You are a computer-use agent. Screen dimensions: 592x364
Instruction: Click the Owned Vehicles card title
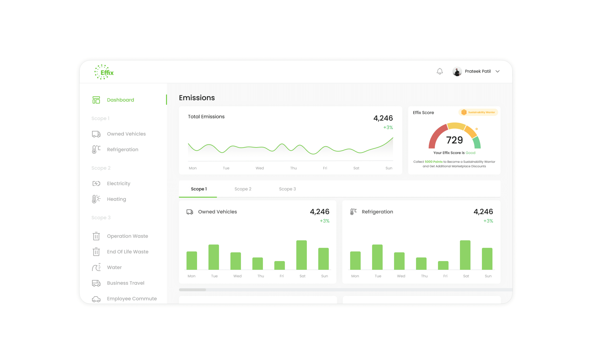click(x=218, y=212)
